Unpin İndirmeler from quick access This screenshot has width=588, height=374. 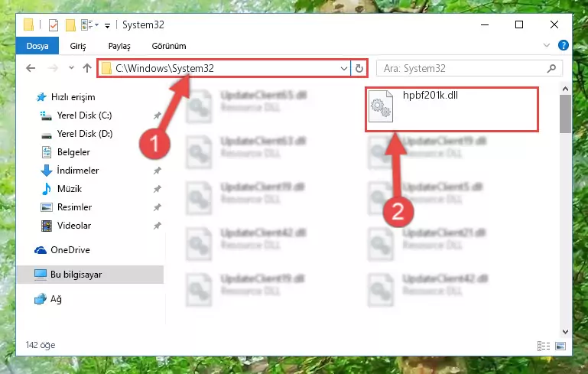click(157, 171)
